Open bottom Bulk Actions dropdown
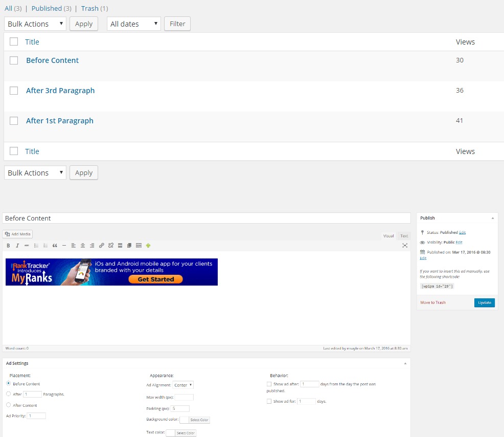504x437 pixels. coord(35,172)
